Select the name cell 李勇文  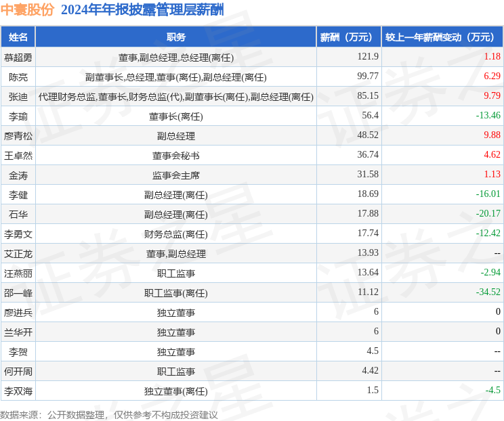tap(18, 234)
